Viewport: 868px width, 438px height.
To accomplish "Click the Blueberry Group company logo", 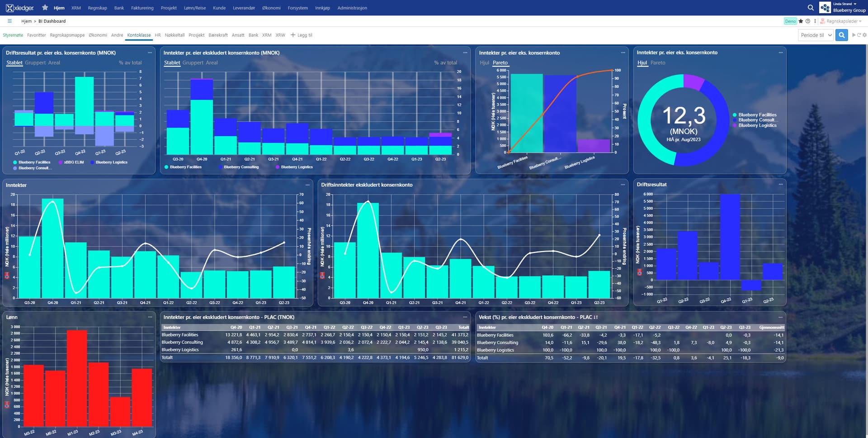I will pos(825,8).
